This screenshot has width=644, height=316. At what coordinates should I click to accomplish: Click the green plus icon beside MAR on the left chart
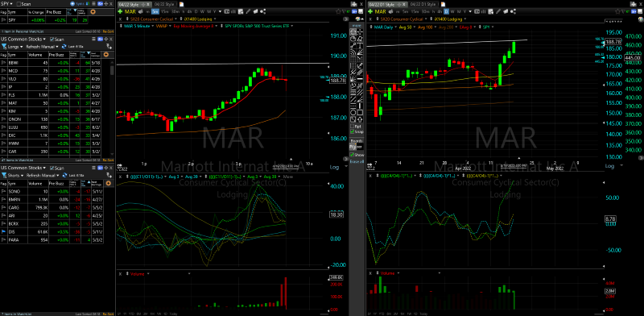pos(120,11)
